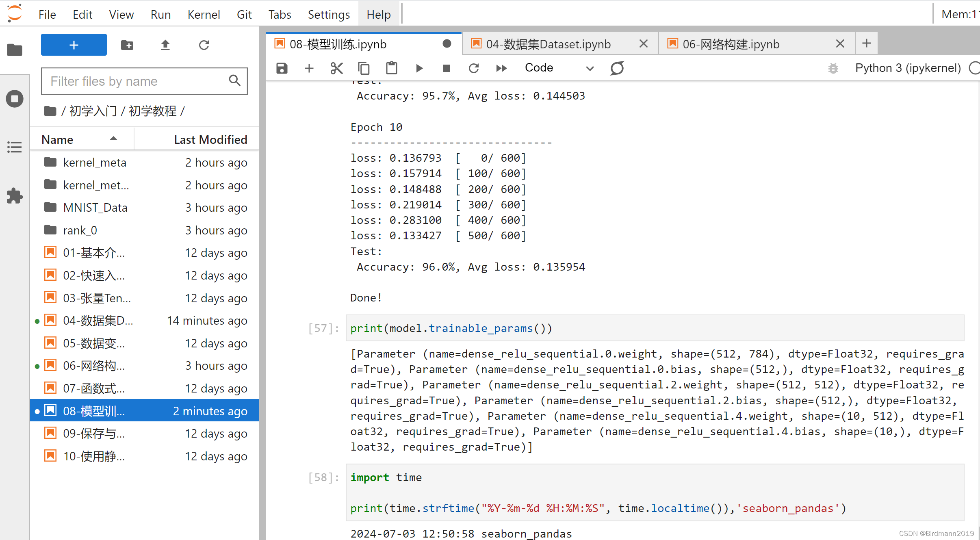Click the Save notebook icon
This screenshot has width=980, height=540.
coord(282,68)
